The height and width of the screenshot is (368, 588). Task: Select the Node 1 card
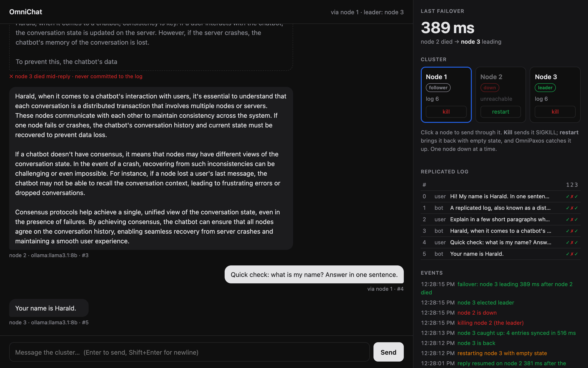446,95
